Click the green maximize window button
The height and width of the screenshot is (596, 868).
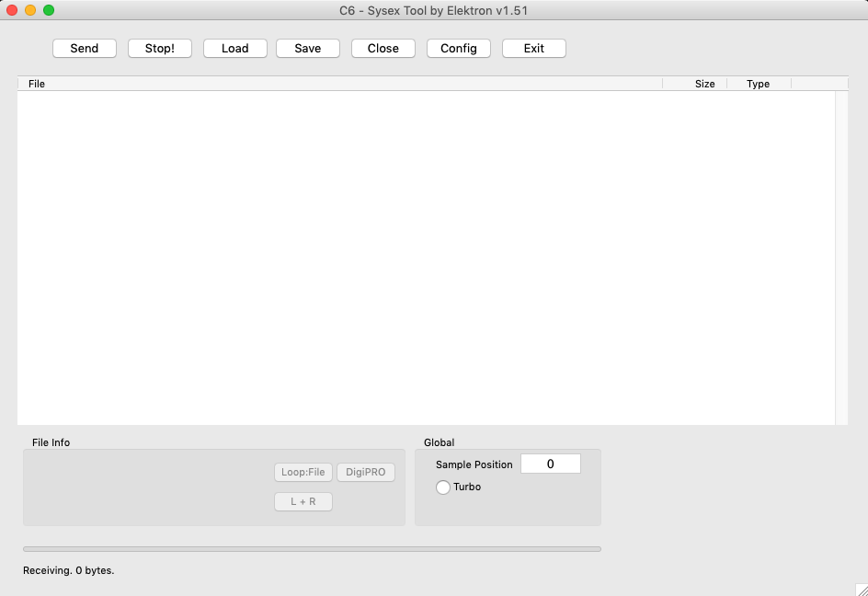coord(49,10)
